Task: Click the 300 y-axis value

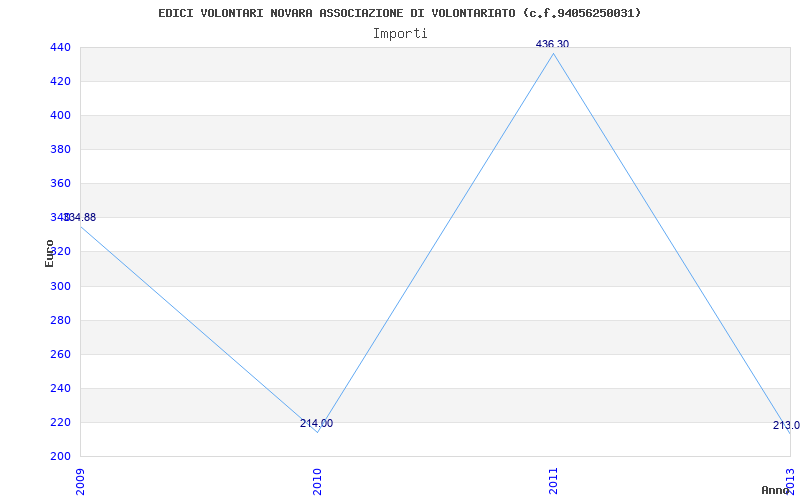Action: 60,286
